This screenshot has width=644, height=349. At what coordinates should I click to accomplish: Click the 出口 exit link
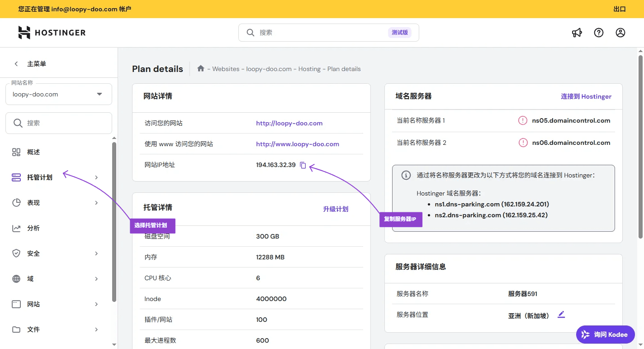619,9
